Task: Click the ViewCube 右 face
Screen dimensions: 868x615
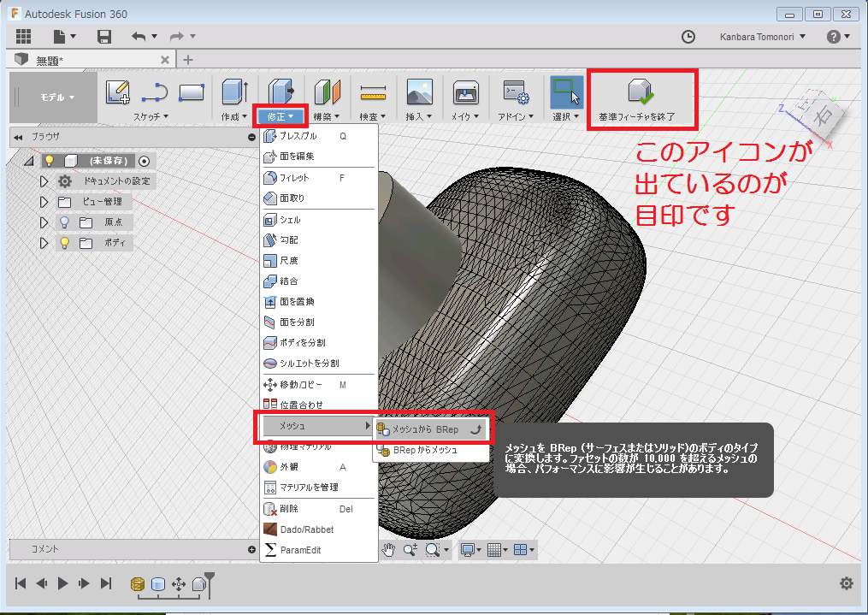Action: point(824,115)
